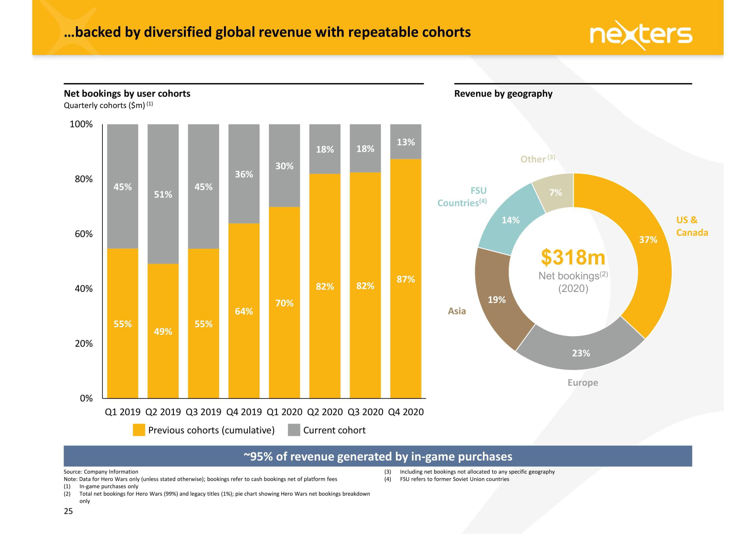The width and height of the screenshot is (756, 534).
Task: Click the 'Q4 2020' axis label
Action: [406, 412]
